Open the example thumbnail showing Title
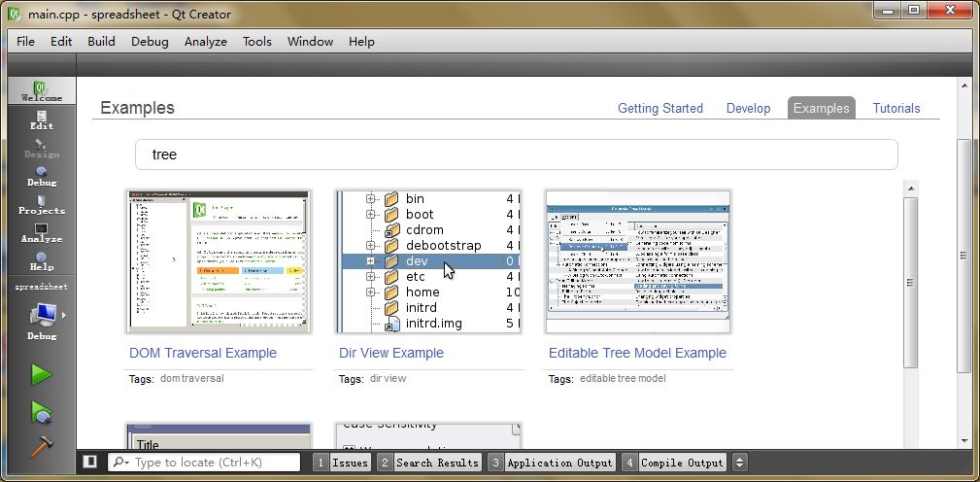 click(x=219, y=435)
